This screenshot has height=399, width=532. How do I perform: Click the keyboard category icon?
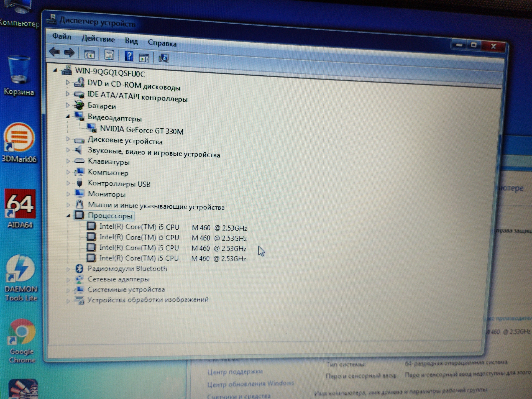(79, 161)
